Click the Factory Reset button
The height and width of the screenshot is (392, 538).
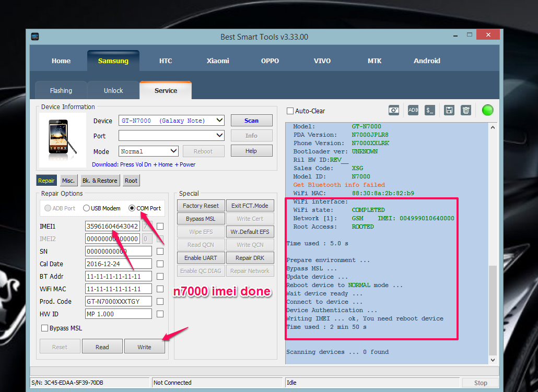[201, 206]
